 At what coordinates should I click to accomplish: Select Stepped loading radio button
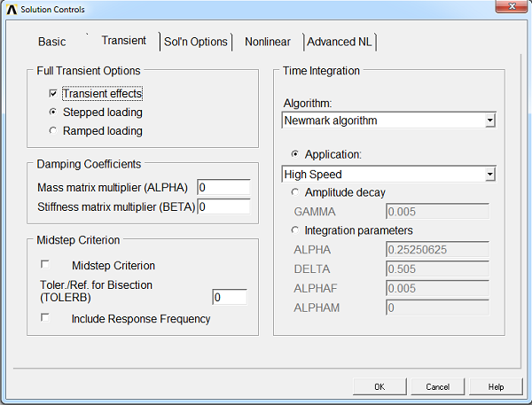click(53, 113)
